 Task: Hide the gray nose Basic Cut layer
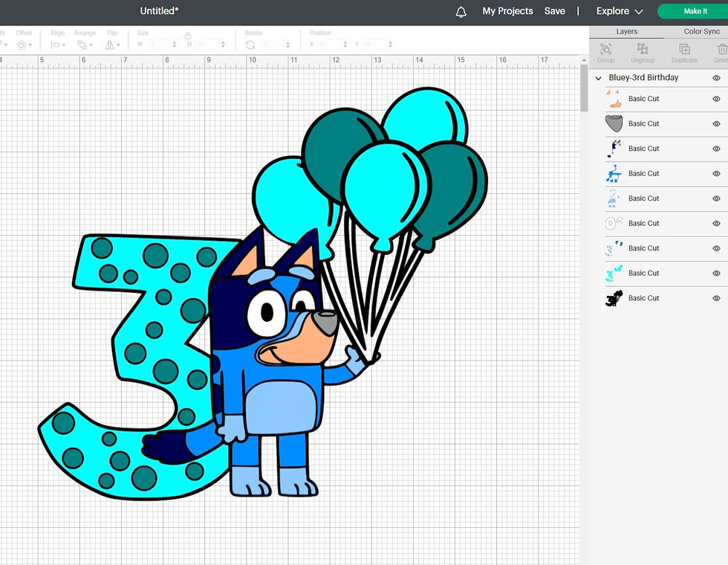click(716, 123)
